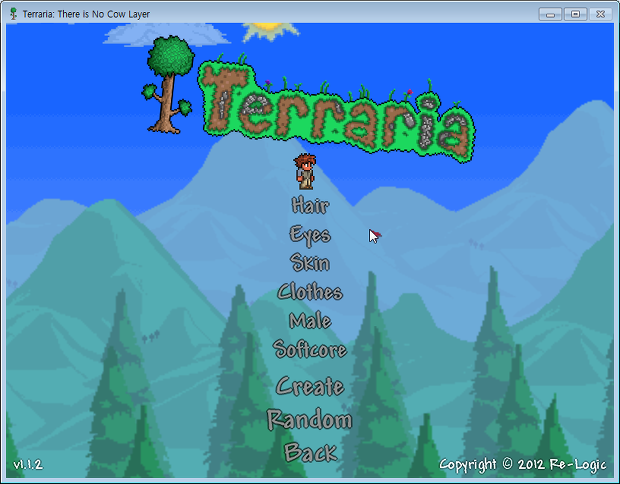620x484 pixels.
Task: Open the Hair customization menu
Action: pyautogui.click(x=310, y=205)
